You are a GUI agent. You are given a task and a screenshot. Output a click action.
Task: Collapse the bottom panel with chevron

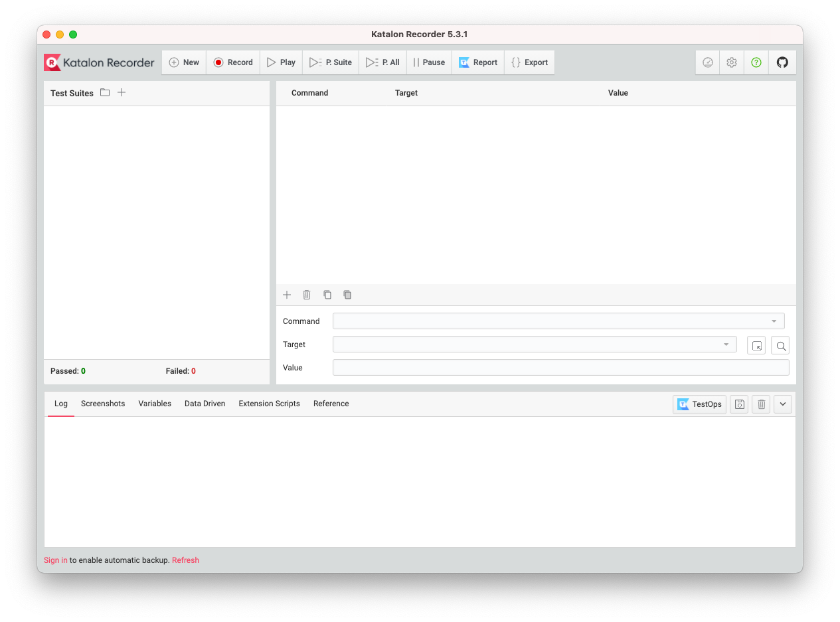pos(783,404)
